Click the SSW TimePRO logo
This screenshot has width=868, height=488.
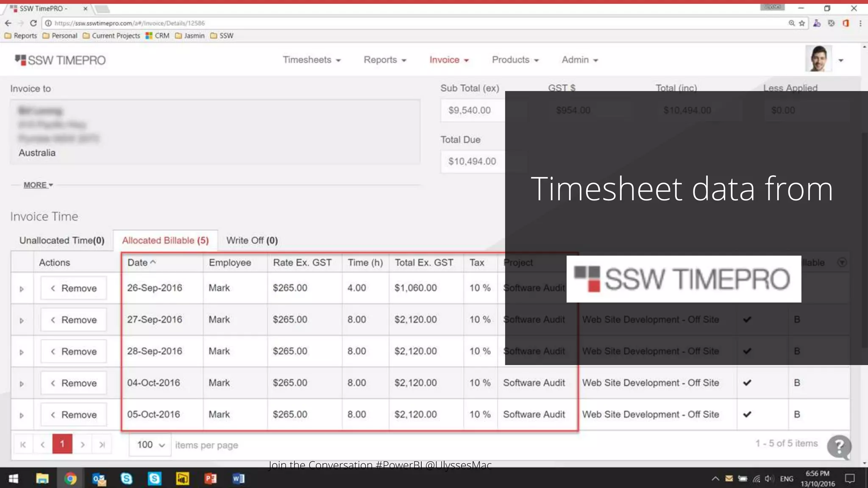(x=60, y=60)
